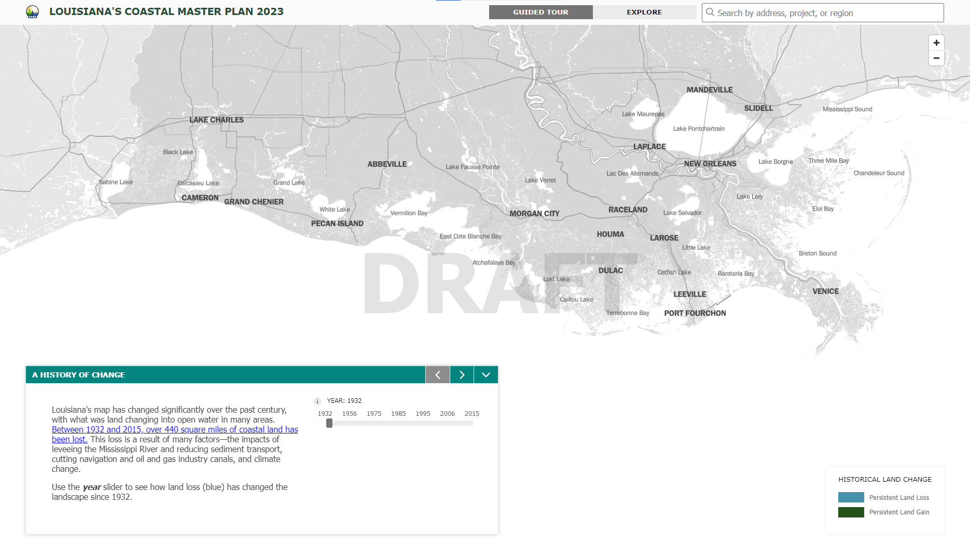Zoom in on the map
Screen dimensions: 970x560
pyautogui.click(x=936, y=43)
